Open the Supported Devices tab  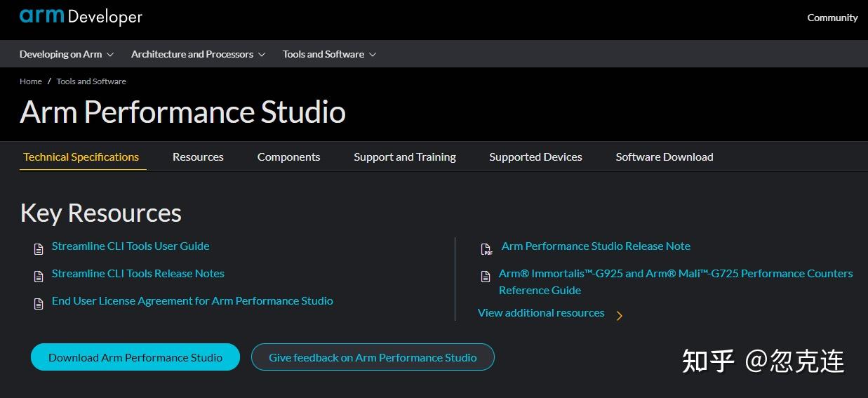[x=535, y=157]
